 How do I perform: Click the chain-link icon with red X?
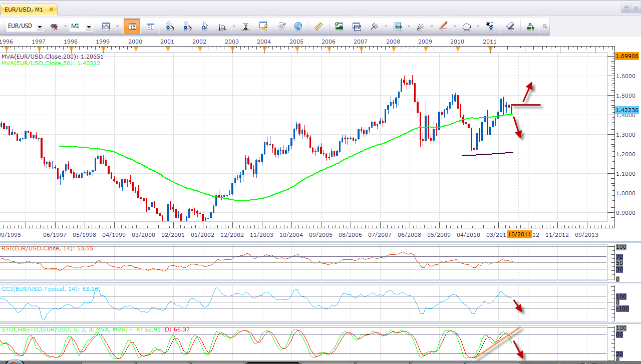pos(54,27)
